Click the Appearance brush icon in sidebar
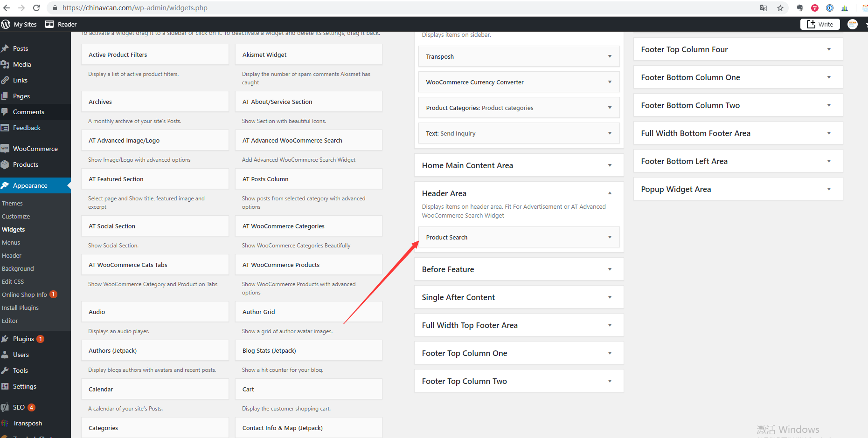Screen dimensions: 868x438 point(5,185)
